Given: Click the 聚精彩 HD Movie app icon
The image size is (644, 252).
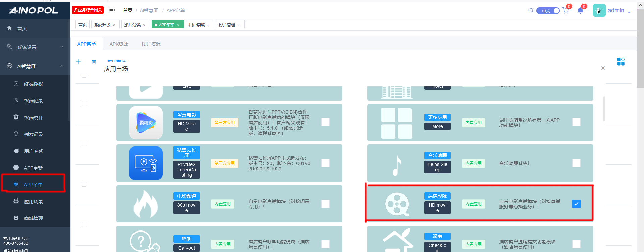Looking at the screenshot, I should point(146,123).
